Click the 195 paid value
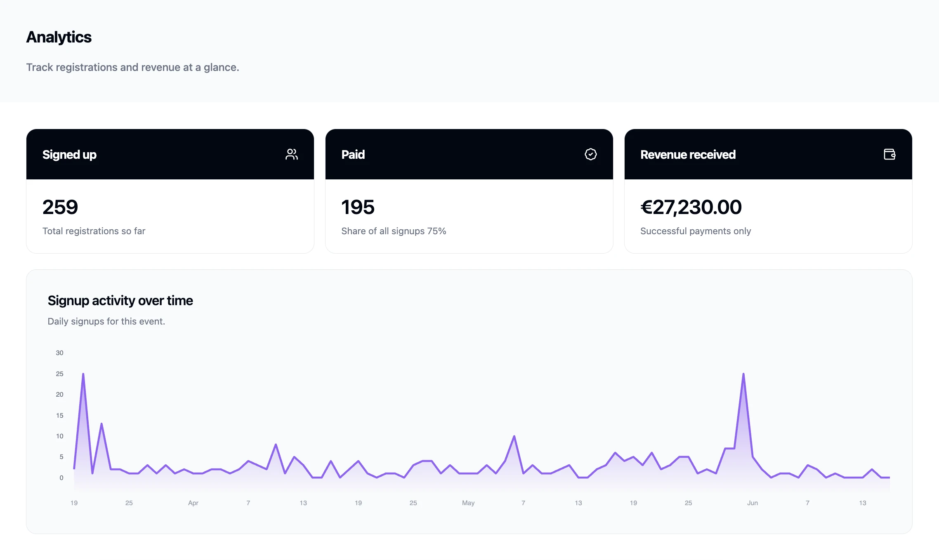 (x=358, y=207)
